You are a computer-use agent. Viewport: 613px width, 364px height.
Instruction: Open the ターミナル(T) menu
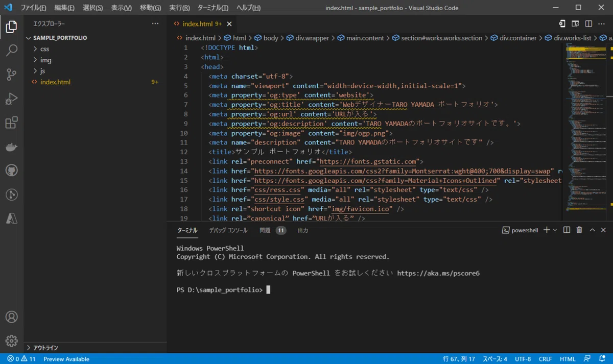tap(213, 8)
